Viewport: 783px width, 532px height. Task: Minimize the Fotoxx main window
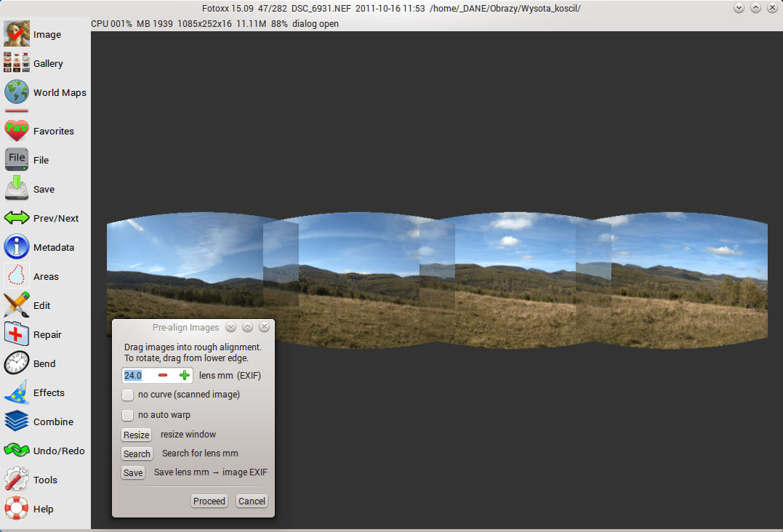pos(739,8)
